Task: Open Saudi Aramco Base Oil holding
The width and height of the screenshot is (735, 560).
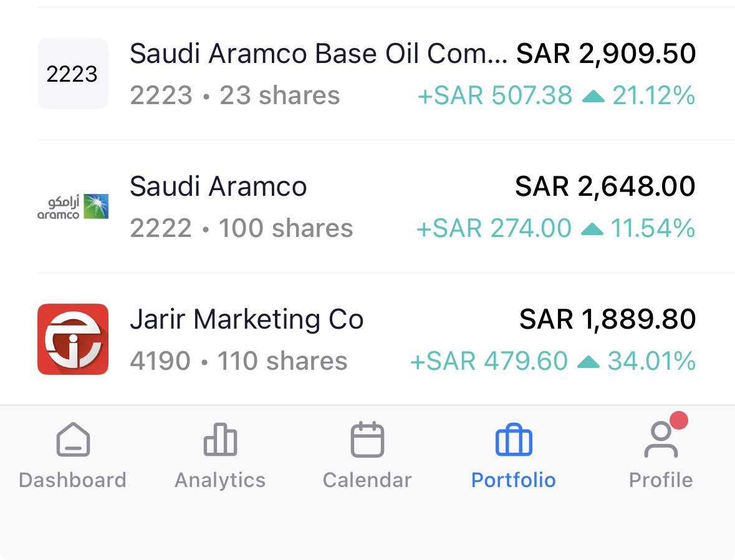Action: point(367,74)
